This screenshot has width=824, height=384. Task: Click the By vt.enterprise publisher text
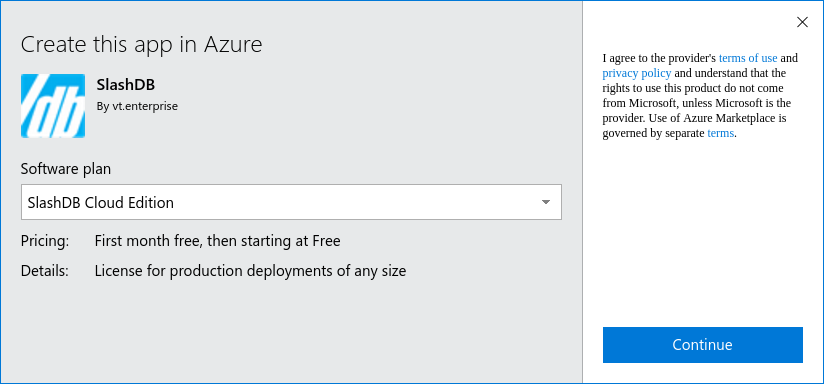coord(137,106)
